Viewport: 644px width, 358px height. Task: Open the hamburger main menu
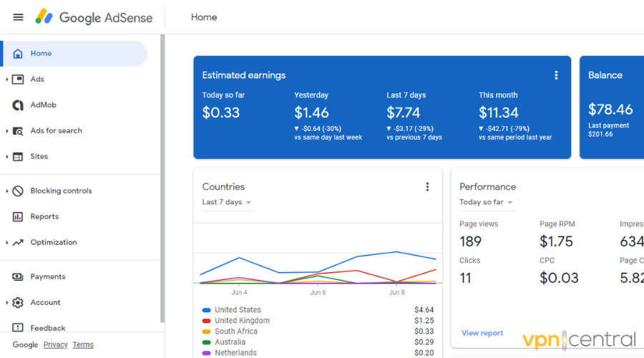point(19,17)
